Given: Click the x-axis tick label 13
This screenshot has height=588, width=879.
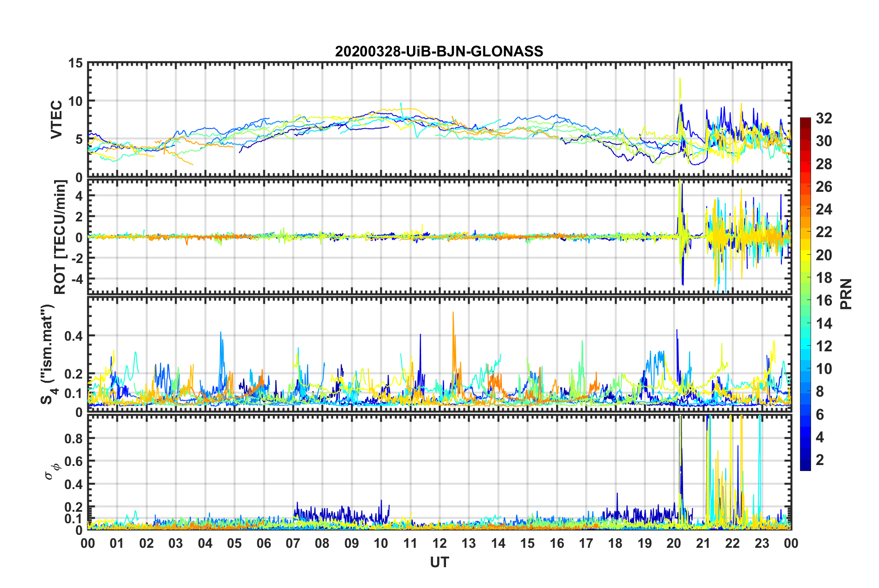Looking at the screenshot, I should (469, 543).
